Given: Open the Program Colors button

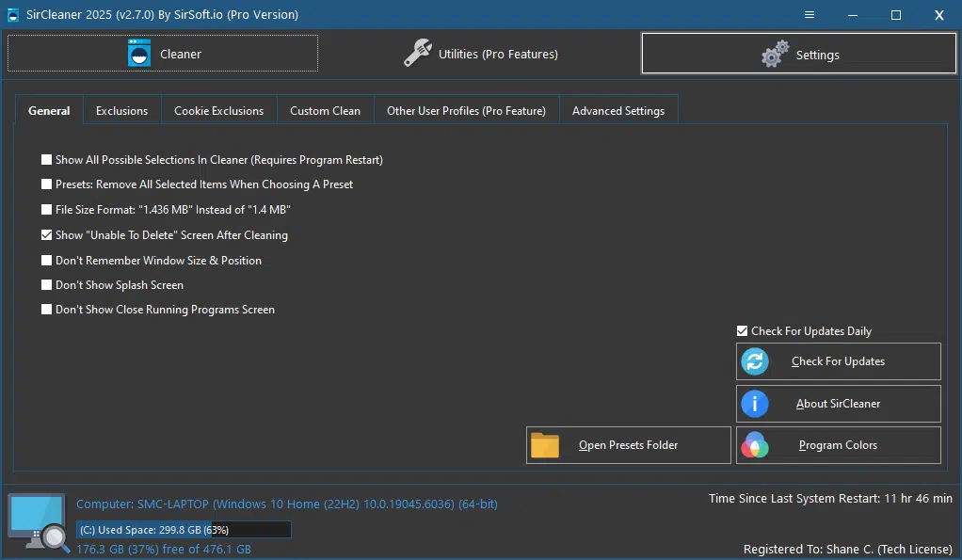Looking at the screenshot, I should (x=838, y=445).
